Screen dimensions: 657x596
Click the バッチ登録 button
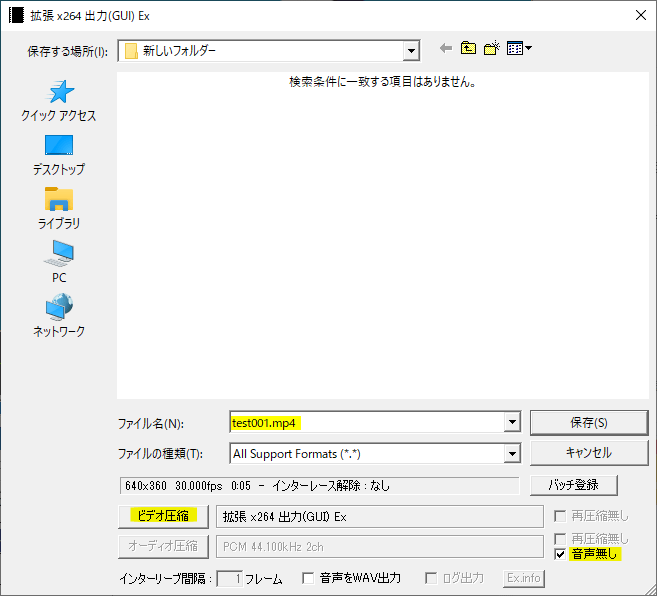573,485
